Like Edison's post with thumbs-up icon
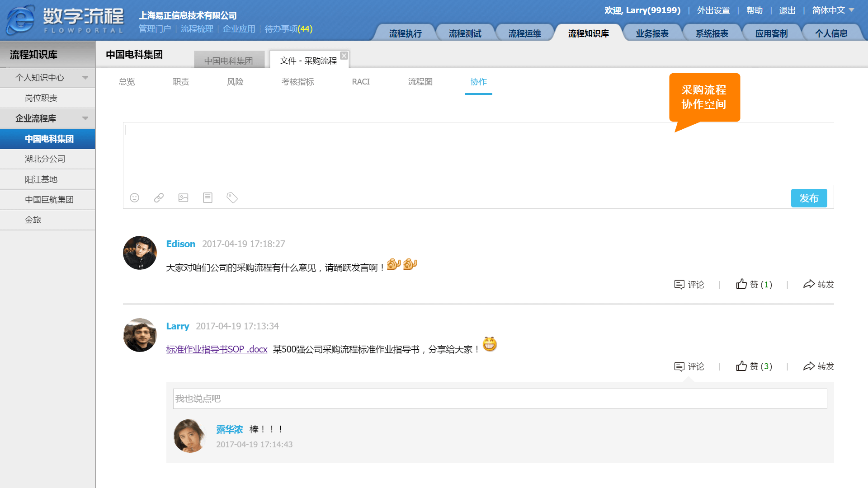868x488 pixels. tap(741, 284)
